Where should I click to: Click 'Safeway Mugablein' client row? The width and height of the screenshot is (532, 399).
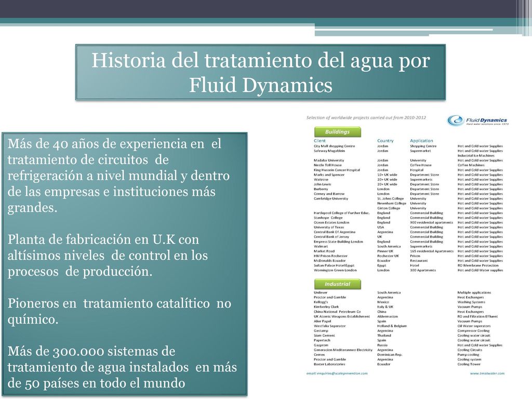point(329,151)
